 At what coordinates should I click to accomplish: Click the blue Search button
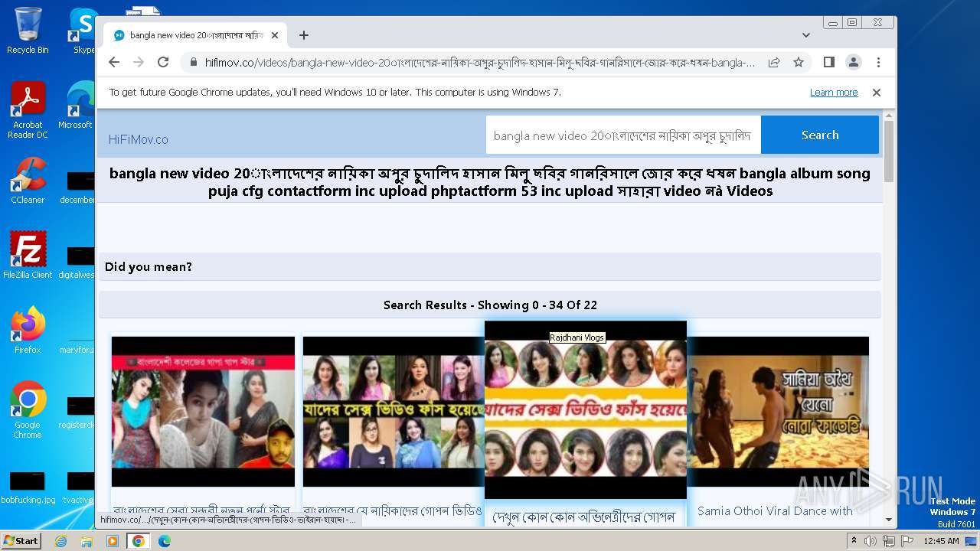click(820, 135)
